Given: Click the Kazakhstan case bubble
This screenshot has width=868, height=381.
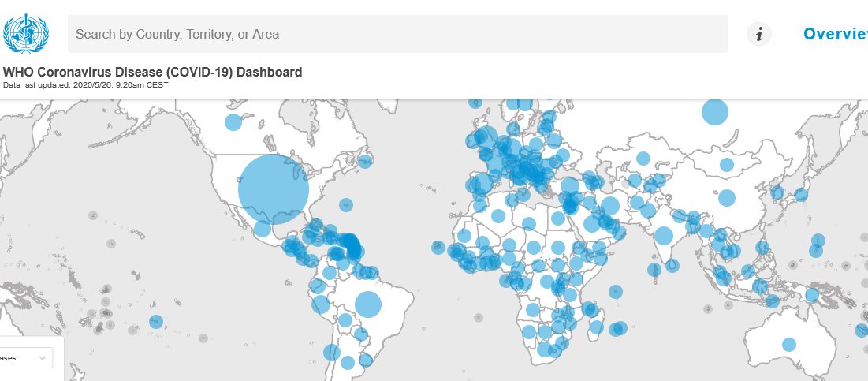Looking at the screenshot, I should coord(643,159).
